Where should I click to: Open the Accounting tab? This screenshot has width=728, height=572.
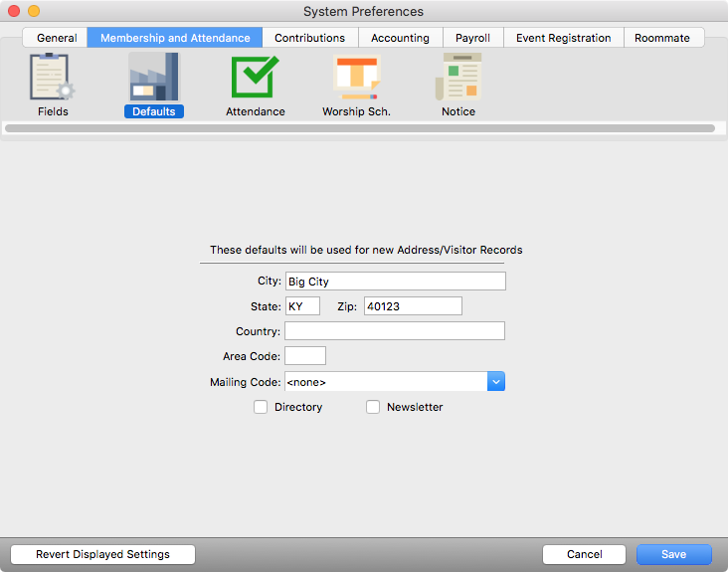coord(400,38)
